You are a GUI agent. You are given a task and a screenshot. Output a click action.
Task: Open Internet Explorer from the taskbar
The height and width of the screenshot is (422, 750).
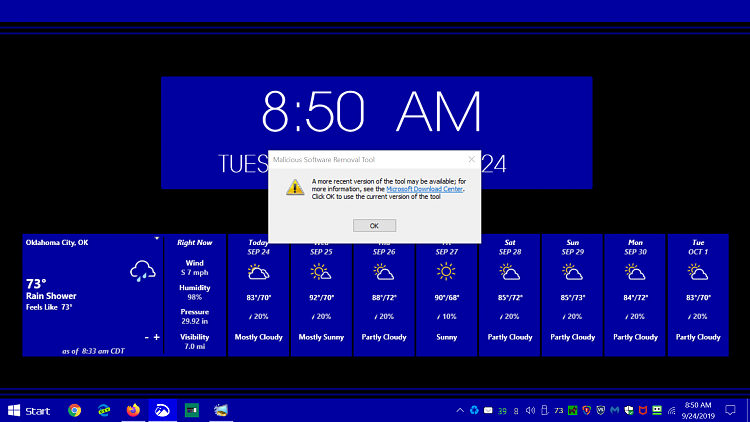point(104,411)
